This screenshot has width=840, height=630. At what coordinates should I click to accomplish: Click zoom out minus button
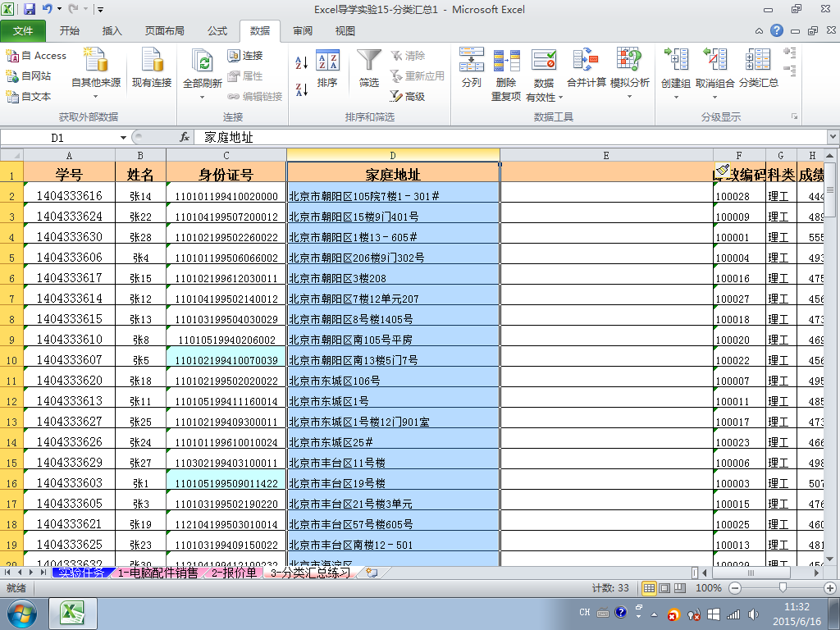point(735,588)
